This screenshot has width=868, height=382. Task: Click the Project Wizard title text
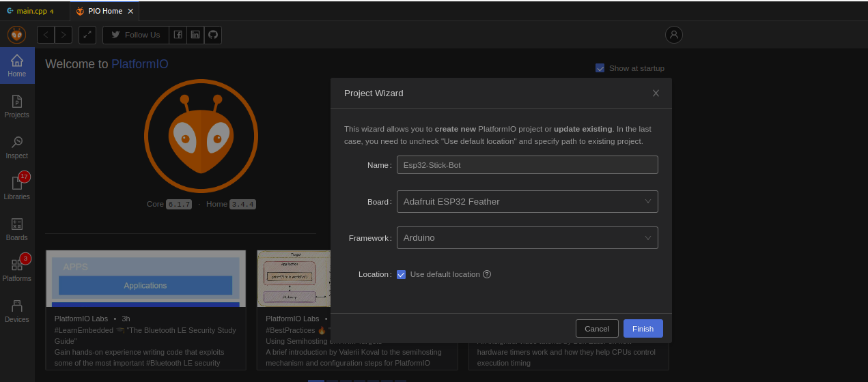(374, 93)
